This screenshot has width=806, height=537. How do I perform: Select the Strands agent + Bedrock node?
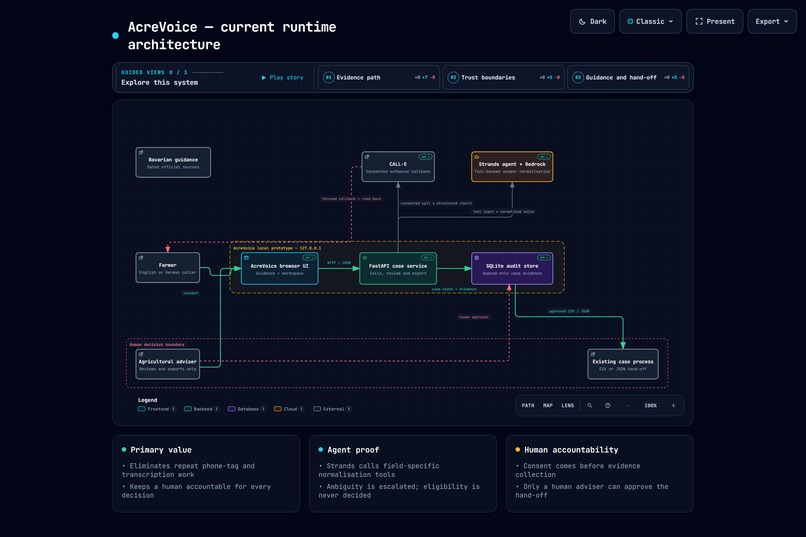[512, 166]
